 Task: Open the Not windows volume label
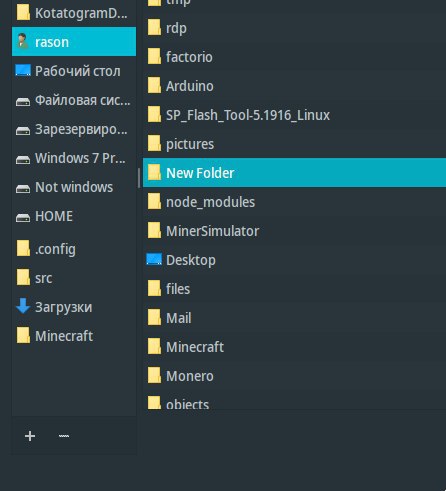pyautogui.click(x=74, y=187)
